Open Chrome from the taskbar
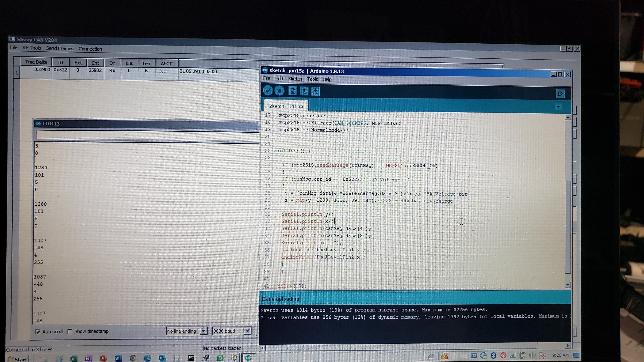Screen dimensions: 644x362 pyautogui.click(x=133, y=358)
